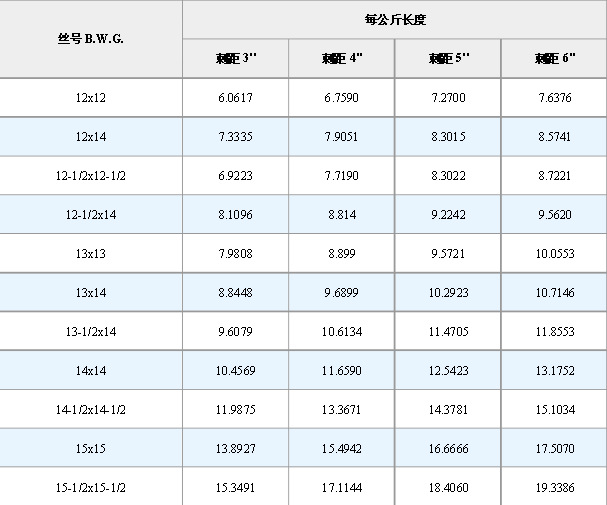
Task: Select the 13x13 row label
Action: pos(90,253)
